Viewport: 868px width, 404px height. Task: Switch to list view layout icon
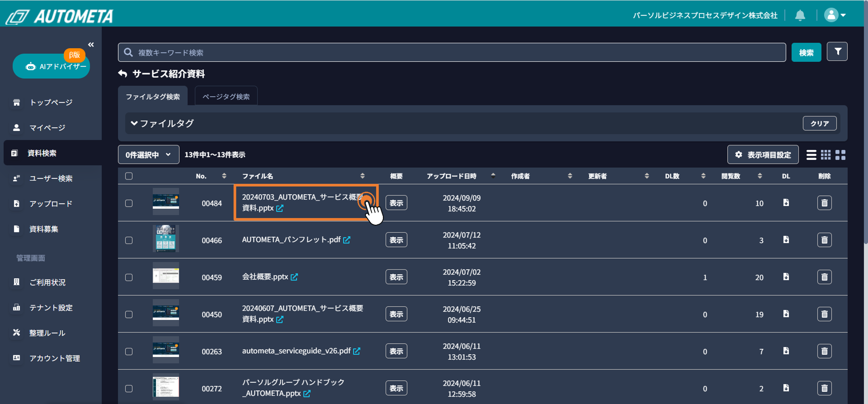coord(811,155)
